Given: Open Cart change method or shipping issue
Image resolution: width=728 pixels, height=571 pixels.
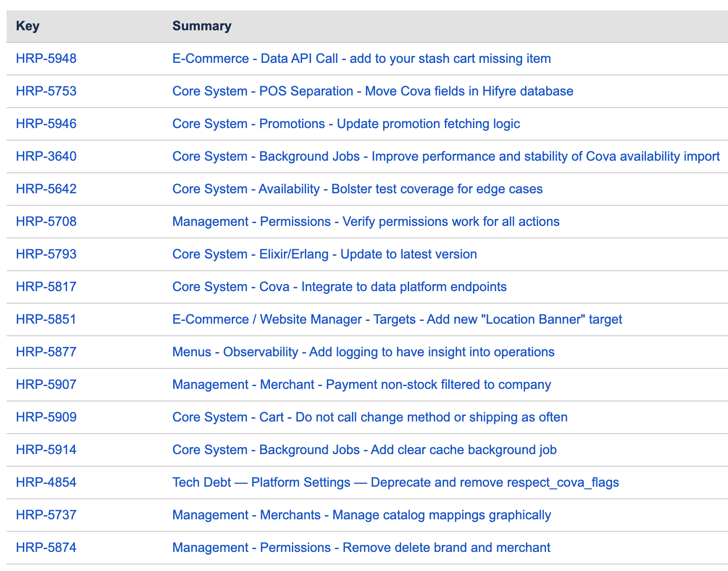Looking at the screenshot, I should [x=370, y=417].
